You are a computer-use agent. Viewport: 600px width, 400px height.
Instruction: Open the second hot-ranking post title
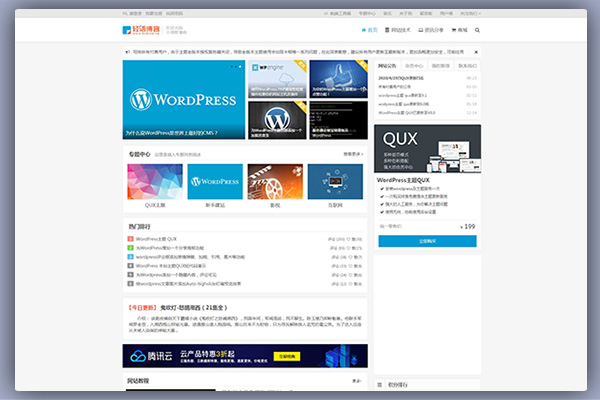click(170, 248)
